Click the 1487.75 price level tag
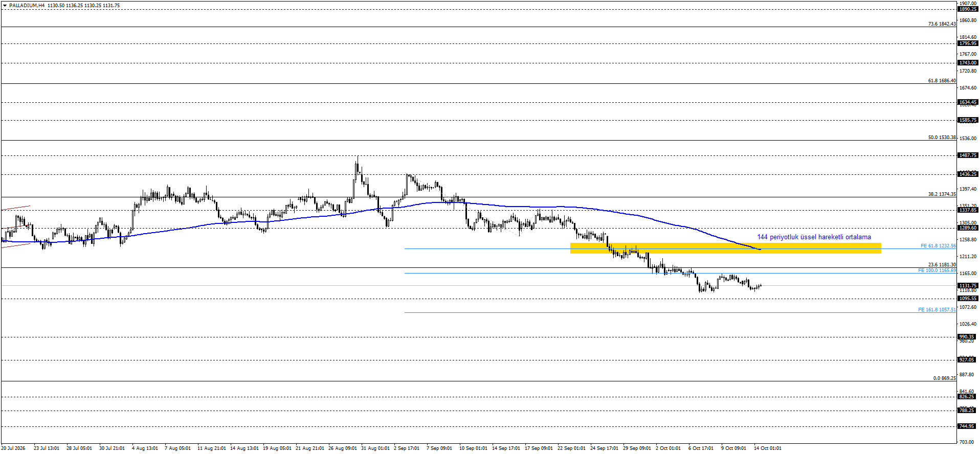 tap(968, 155)
